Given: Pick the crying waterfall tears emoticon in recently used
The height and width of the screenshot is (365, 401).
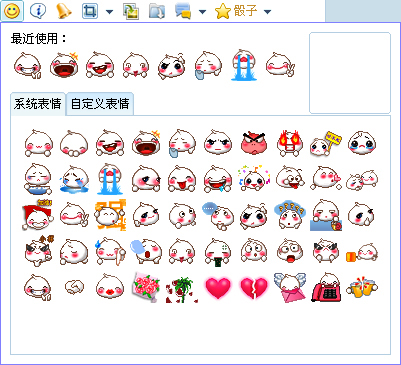Looking at the screenshot, I should tap(244, 65).
